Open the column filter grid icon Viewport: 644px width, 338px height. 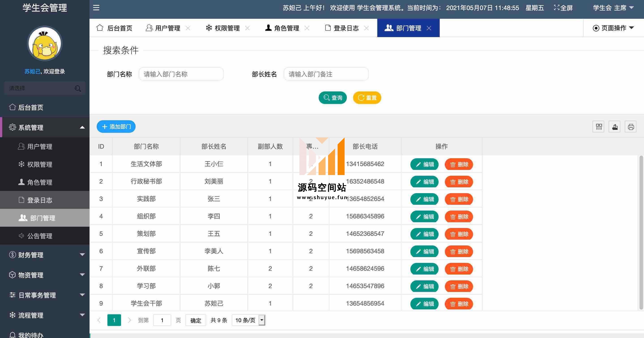click(x=599, y=127)
